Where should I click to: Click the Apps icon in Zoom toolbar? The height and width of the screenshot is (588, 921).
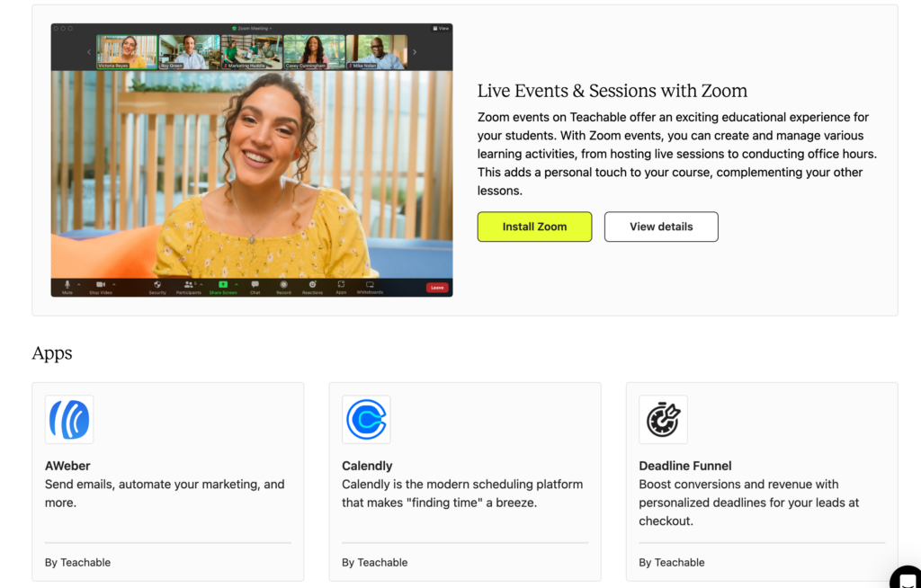pyautogui.click(x=341, y=284)
